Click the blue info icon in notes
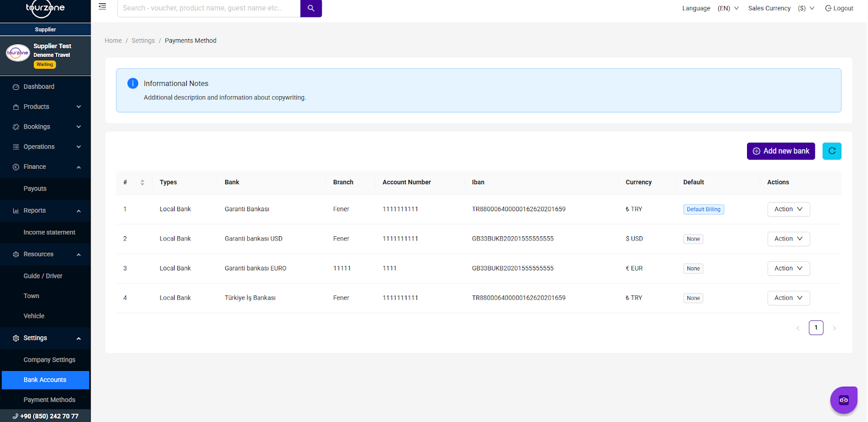 pyautogui.click(x=132, y=83)
